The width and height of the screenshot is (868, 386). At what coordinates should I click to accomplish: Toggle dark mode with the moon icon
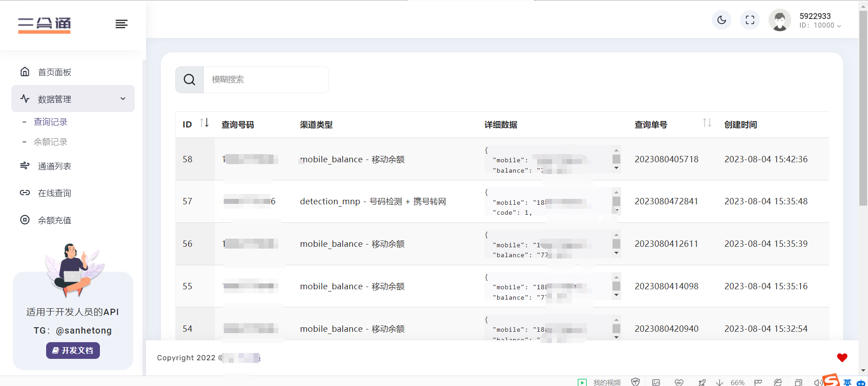coord(722,20)
